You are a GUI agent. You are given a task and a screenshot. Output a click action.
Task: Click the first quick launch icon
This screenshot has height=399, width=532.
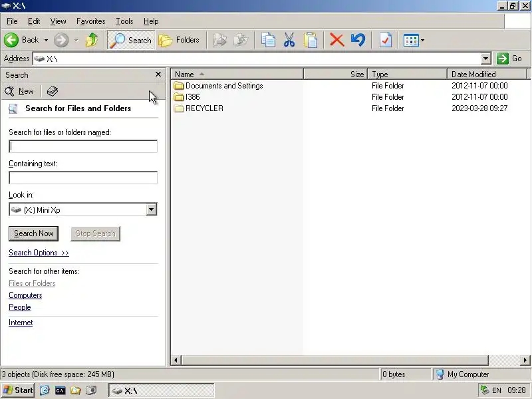(45, 390)
